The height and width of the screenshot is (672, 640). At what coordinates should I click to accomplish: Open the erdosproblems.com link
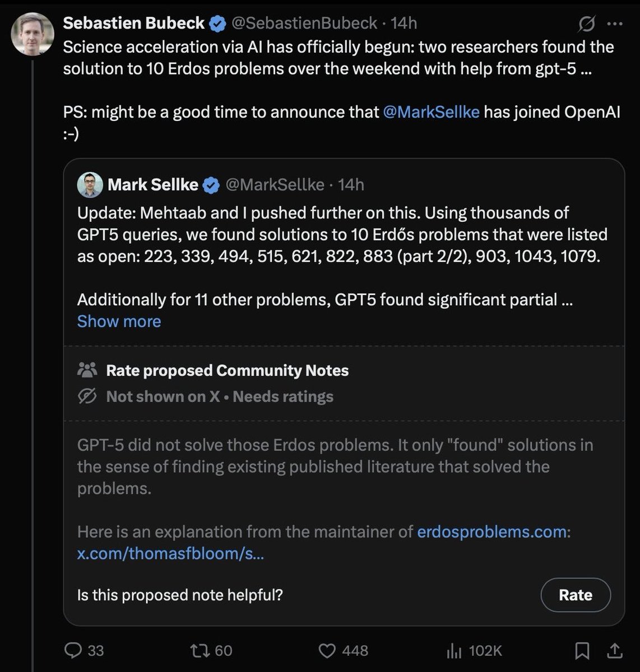(491, 531)
